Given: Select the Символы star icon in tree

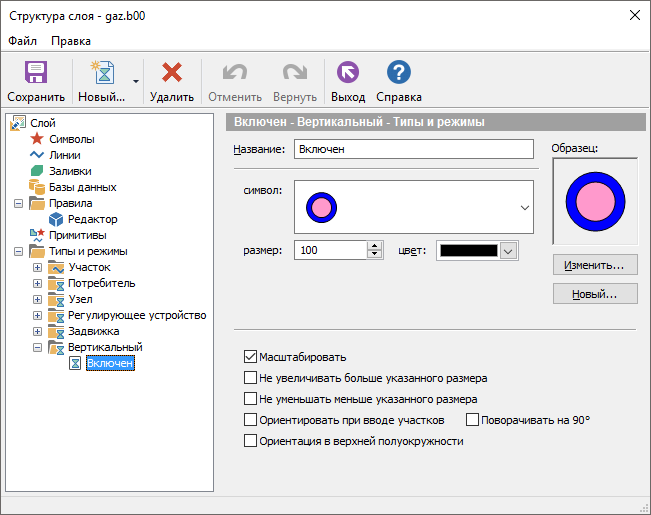Looking at the screenshot, I should [x=37, y=139].
